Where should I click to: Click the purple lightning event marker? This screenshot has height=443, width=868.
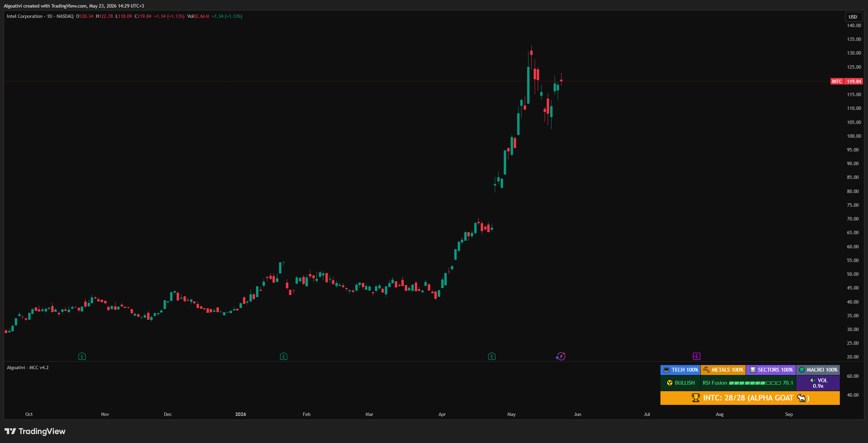coord(560,356)
